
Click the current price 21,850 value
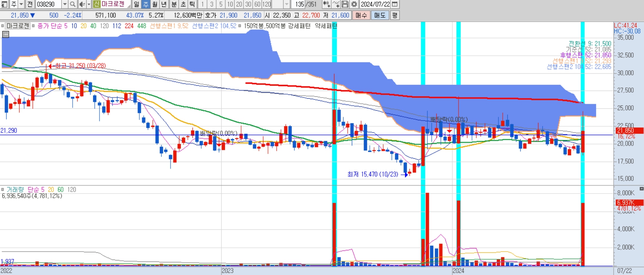(20, 15)
